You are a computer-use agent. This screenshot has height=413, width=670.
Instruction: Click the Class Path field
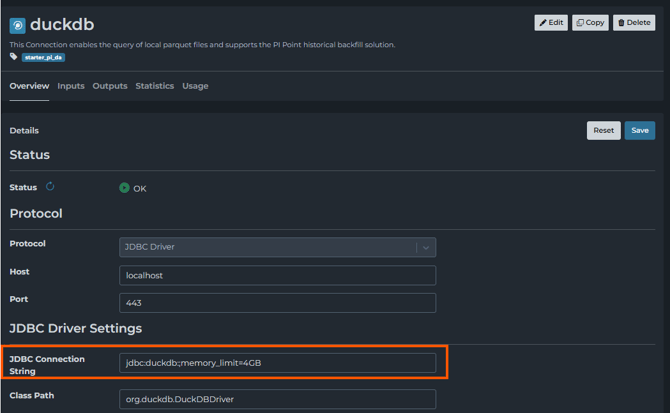tap(277, 399)
